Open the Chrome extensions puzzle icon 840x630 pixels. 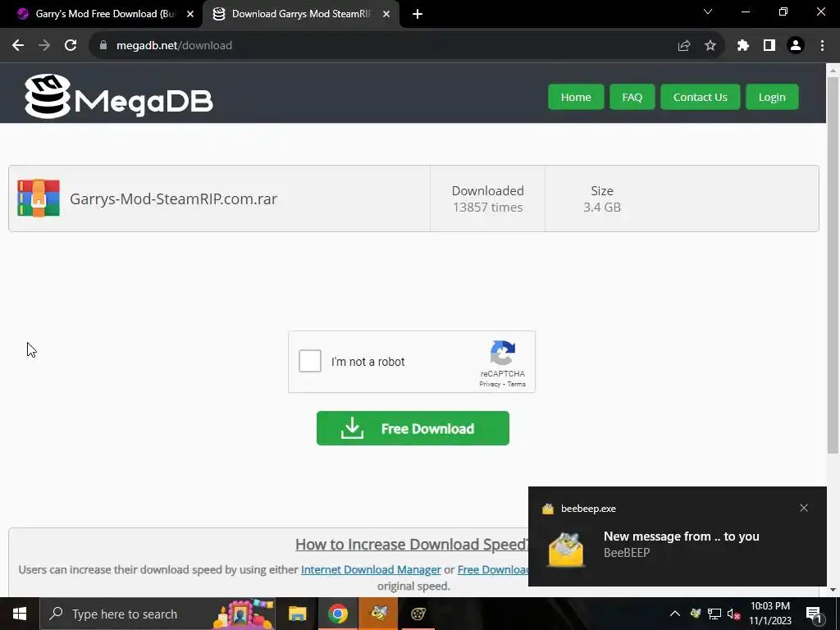tap(743, 46)
